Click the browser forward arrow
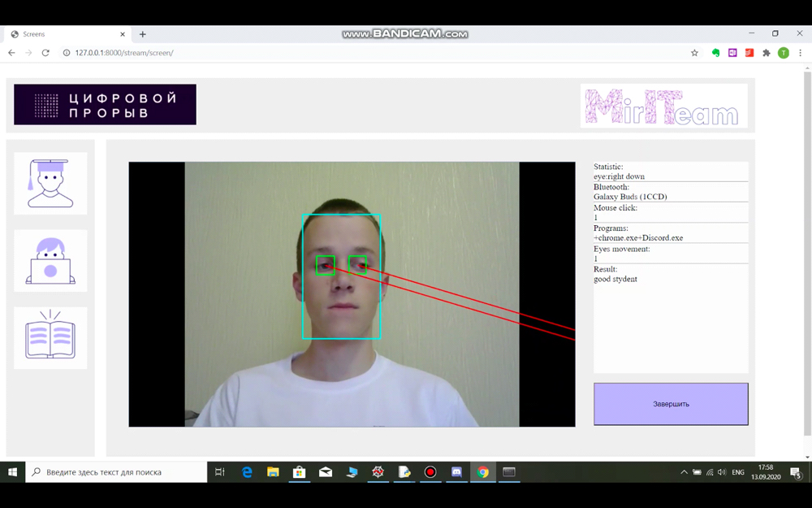The width and height of the screenshot is (812, 508). [x=28, y=53]
